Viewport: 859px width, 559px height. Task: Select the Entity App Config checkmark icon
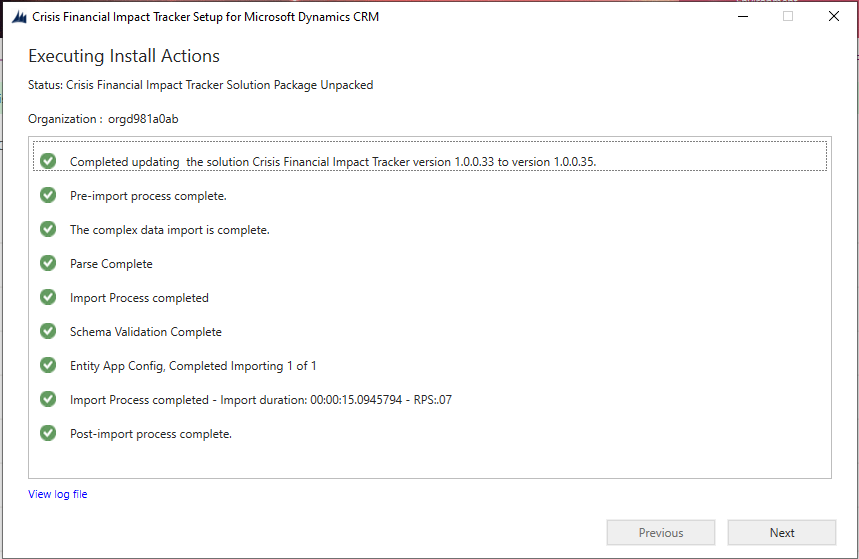click(48, 365)
